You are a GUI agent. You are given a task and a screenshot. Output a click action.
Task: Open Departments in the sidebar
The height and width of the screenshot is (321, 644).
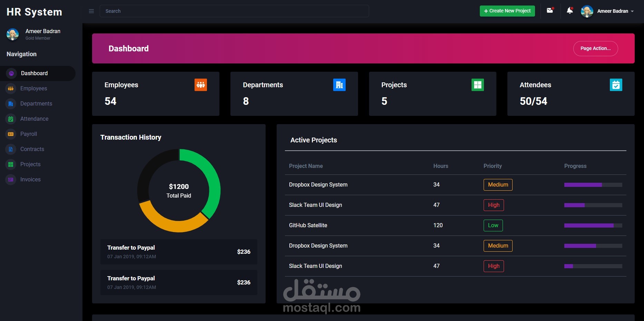tap(36, 104)
